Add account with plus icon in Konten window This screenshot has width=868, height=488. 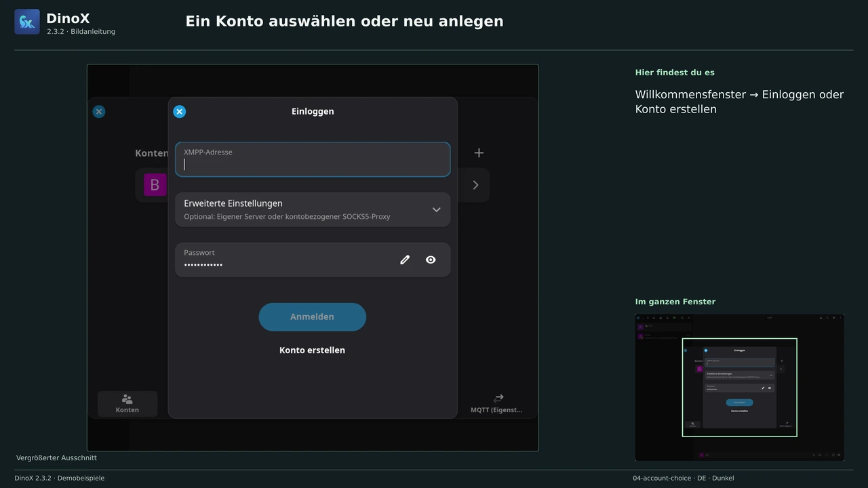tap(479, 153)
